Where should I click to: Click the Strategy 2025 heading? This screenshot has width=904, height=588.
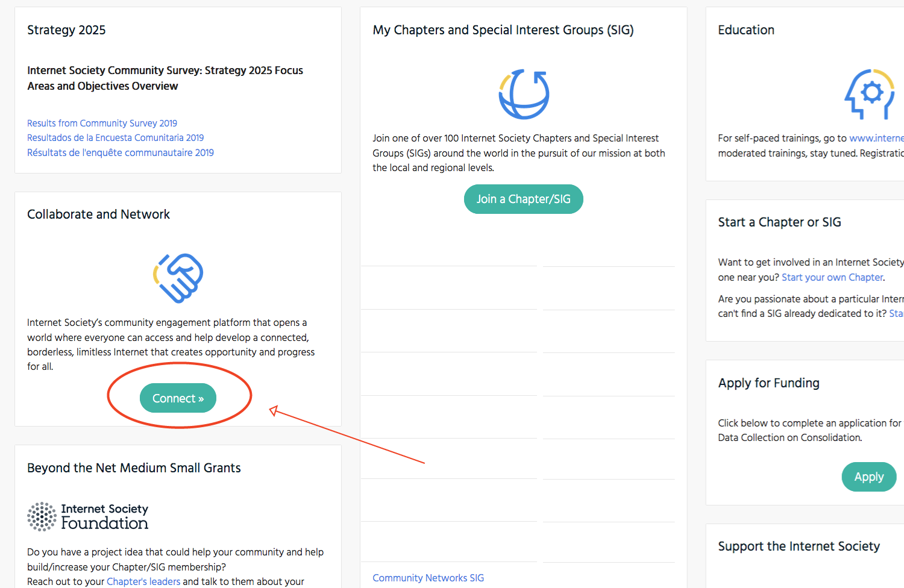pyautogui.click(x=66, y=30)
